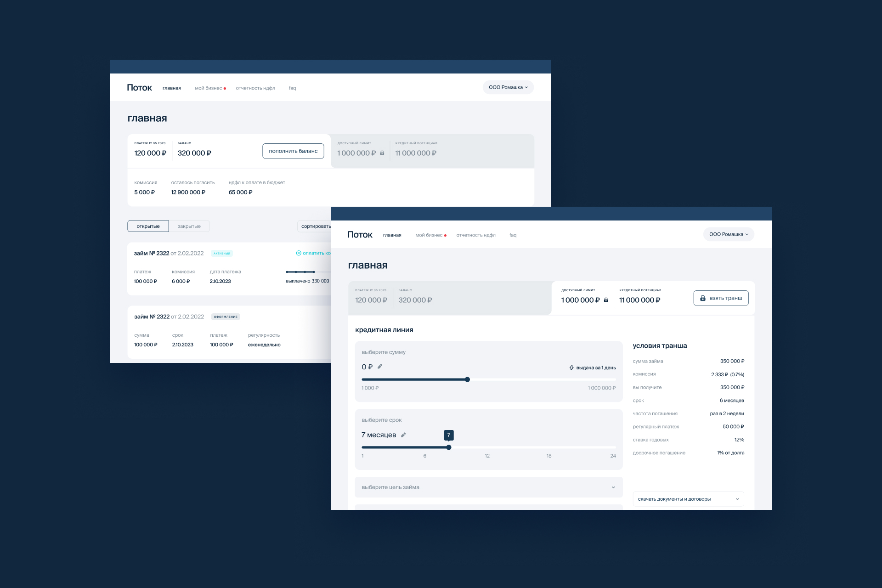Viewport: 882px width, 588px height.
Task: Click the loan amount slider handle
Action: coord(467,379)
